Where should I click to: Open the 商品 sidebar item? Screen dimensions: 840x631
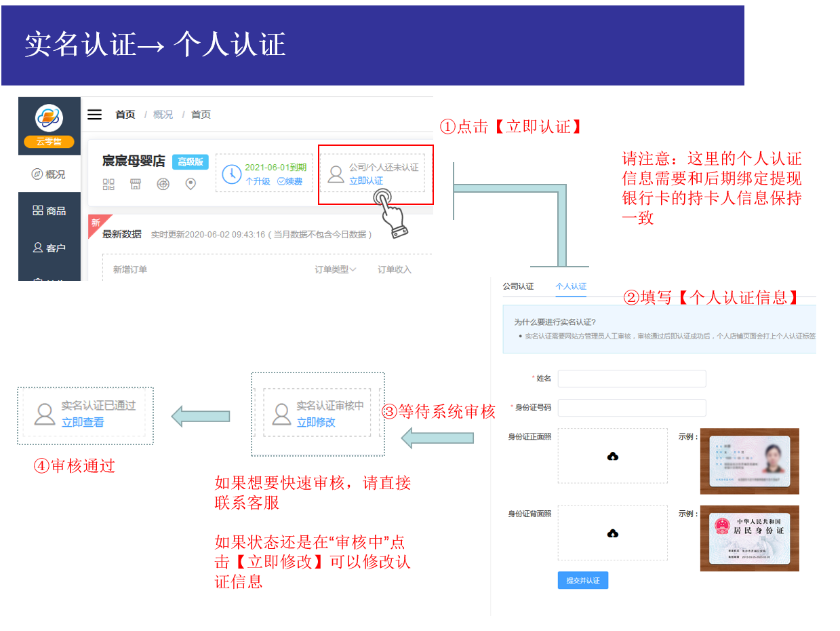tap(49, 211)
